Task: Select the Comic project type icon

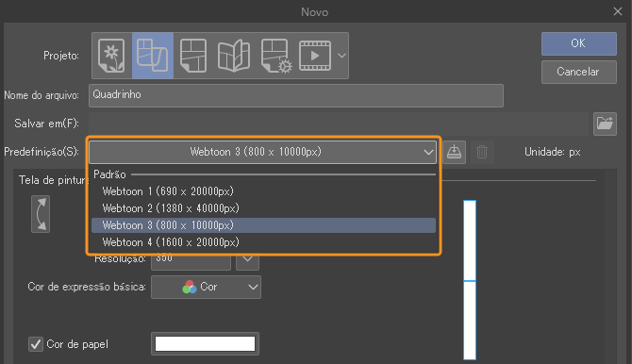Action: pyautogui.click(x=193, y=56)
